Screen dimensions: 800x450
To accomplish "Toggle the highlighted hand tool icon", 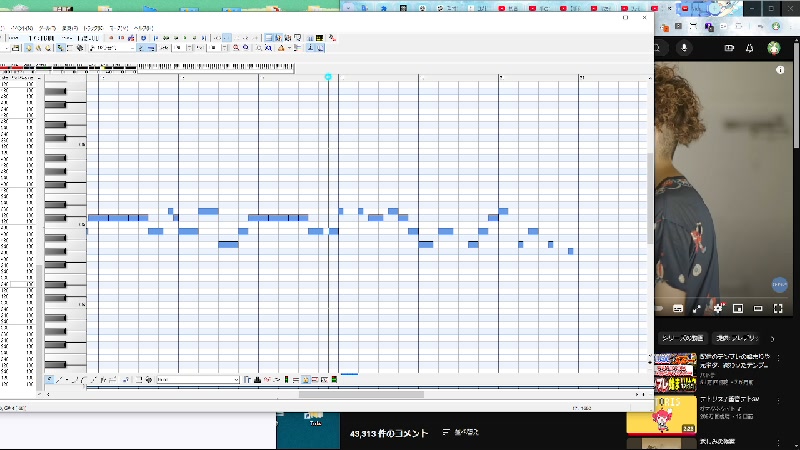I will [30, 48].
